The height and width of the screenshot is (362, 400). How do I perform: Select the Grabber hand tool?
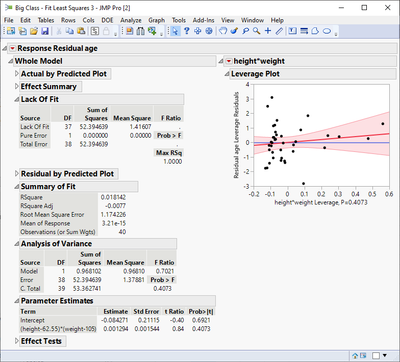coord(223,31)
